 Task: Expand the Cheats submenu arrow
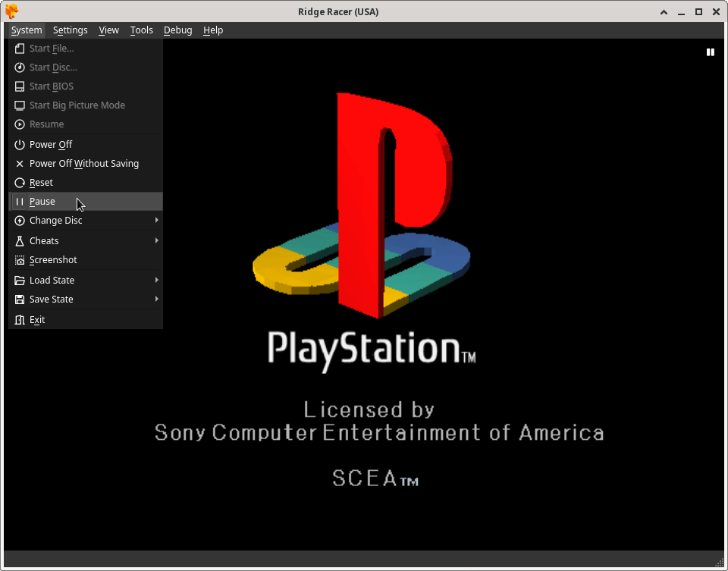(x=156, y=240)
